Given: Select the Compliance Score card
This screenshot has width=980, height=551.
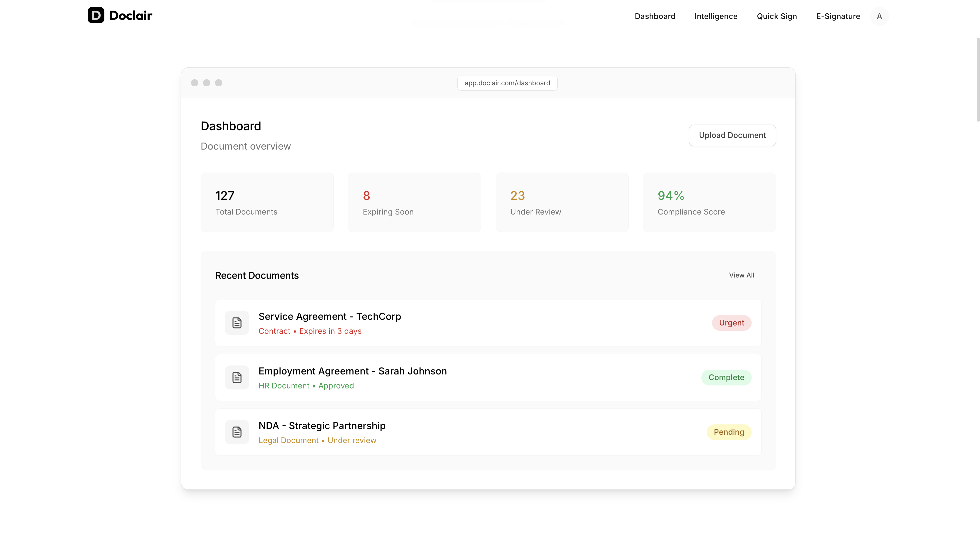Looking at the screenshot, I should coord(709,202).
